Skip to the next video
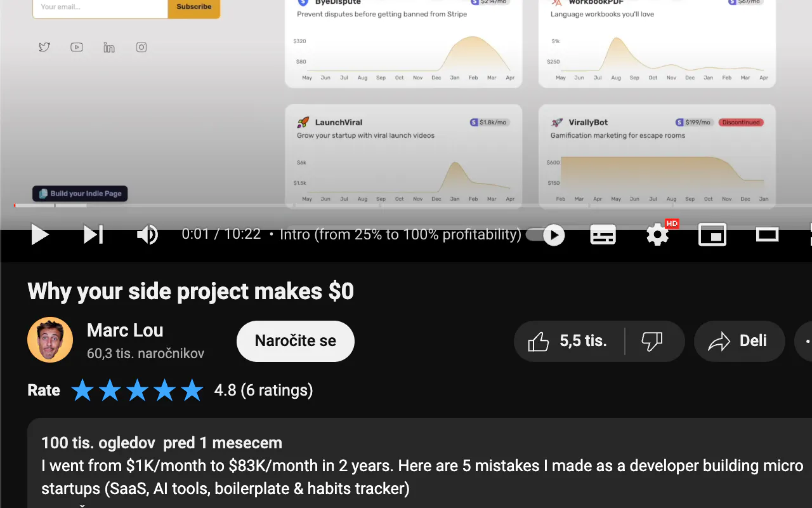Screen dimensions: 812x508 pos(93,235)
